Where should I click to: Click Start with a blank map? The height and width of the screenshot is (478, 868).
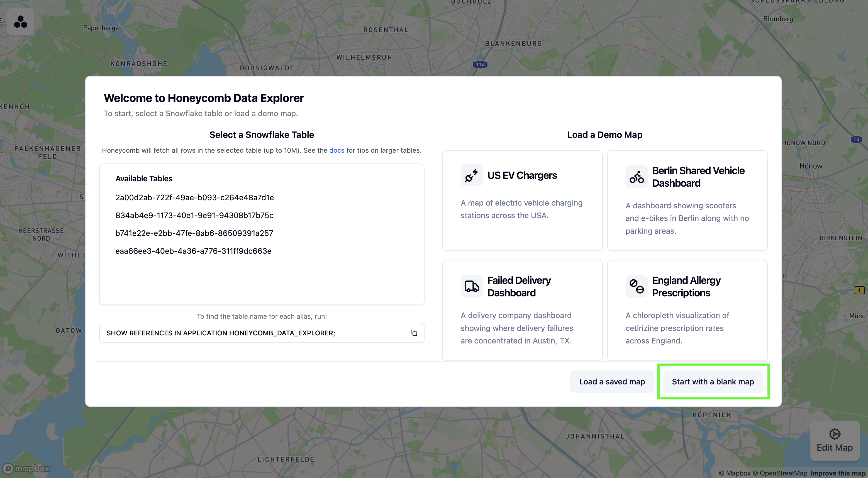coord(713,382)
